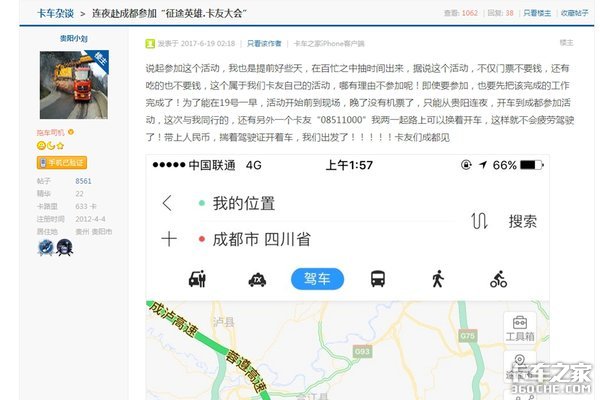Click the plus icon to add a waypoint
The image size is (600, 400).
(168, 240)
